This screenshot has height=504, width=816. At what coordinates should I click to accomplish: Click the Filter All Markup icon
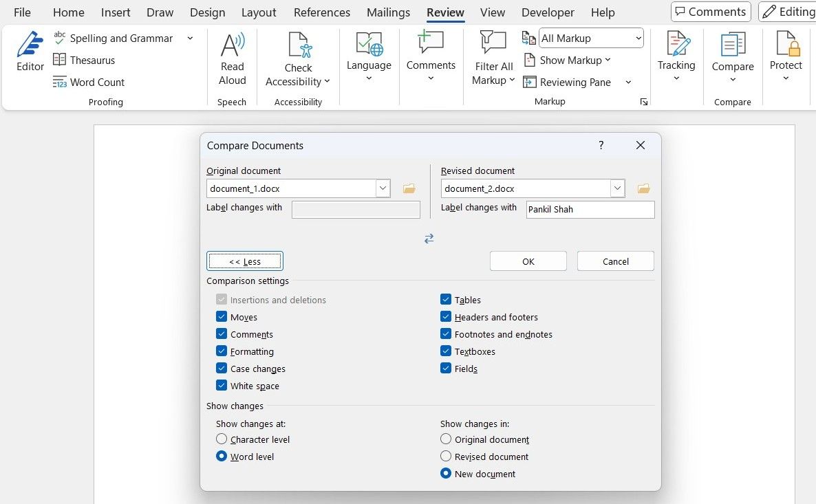[493, 43]
